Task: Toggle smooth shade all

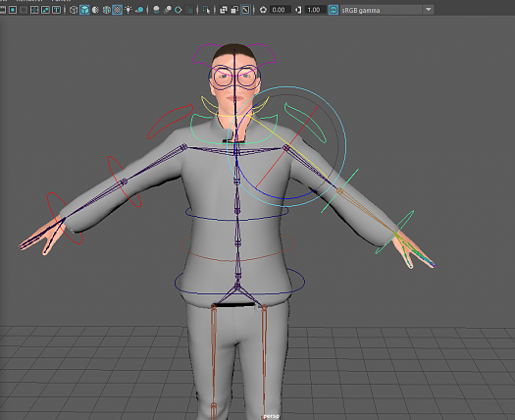Action: [x=84, y=10]
